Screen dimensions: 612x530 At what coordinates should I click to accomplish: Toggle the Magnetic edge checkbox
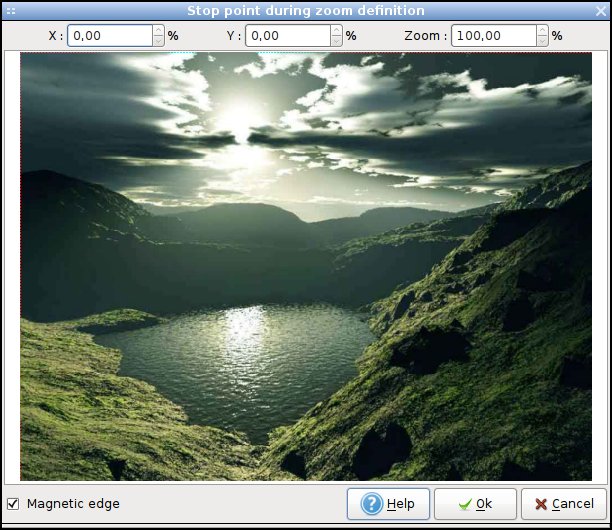pos(13,503)
